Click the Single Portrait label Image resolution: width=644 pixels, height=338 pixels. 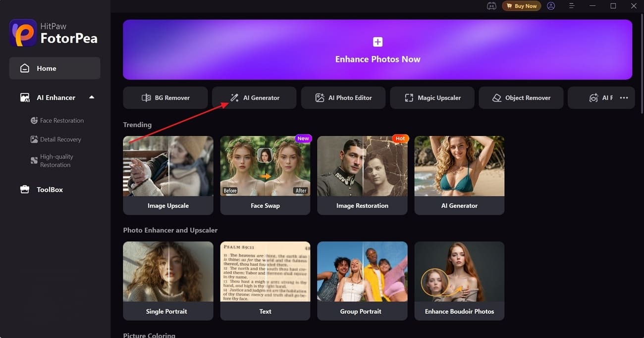click(166, 311)
